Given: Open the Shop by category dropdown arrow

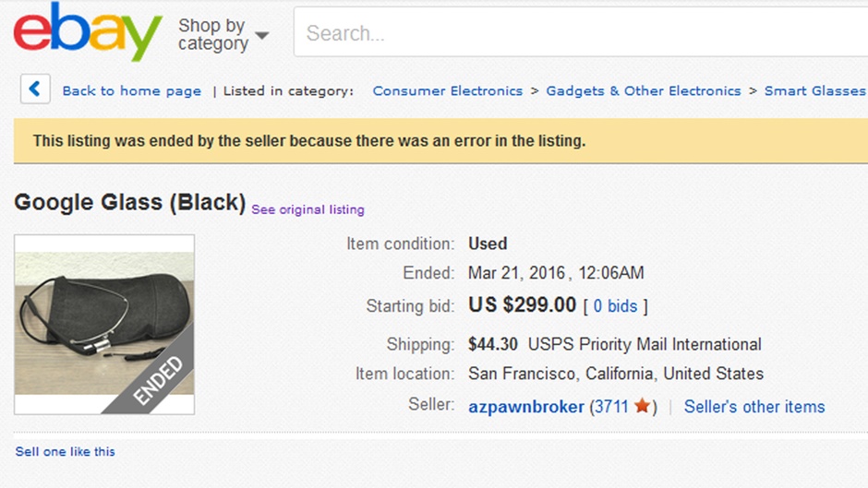Looking at the screenshot, I should [262, 35].
